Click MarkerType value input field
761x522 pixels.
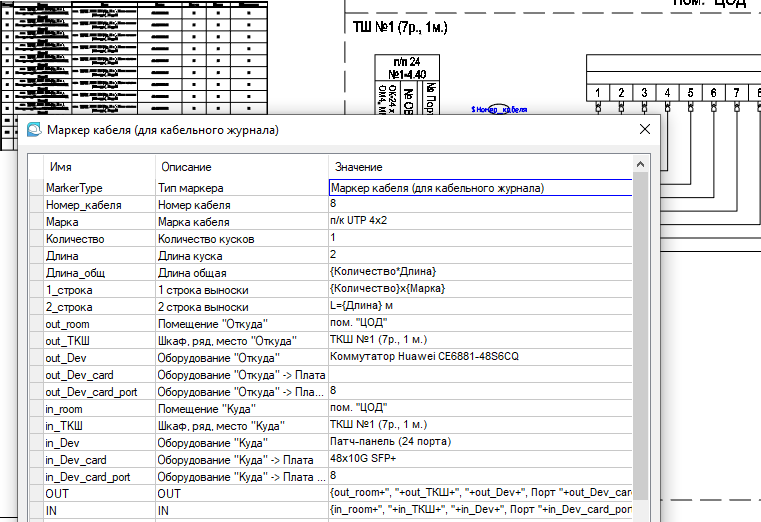tap(480, 188)
